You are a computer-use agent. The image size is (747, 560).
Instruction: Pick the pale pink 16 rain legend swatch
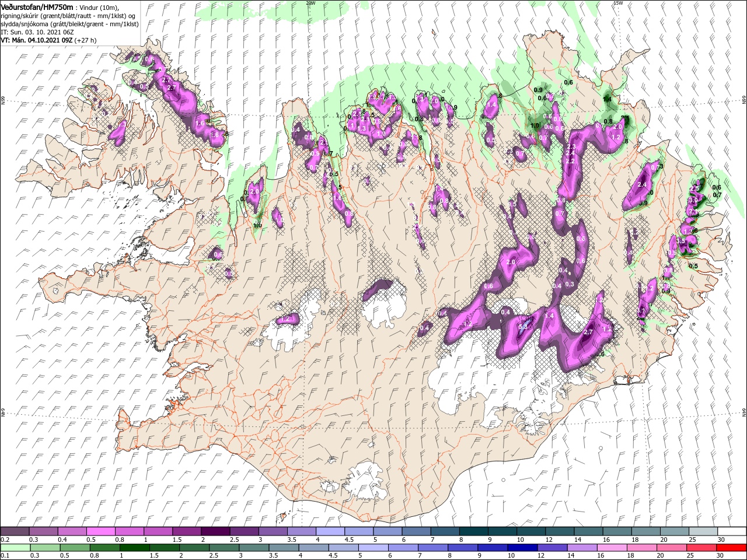click(612, 548)
